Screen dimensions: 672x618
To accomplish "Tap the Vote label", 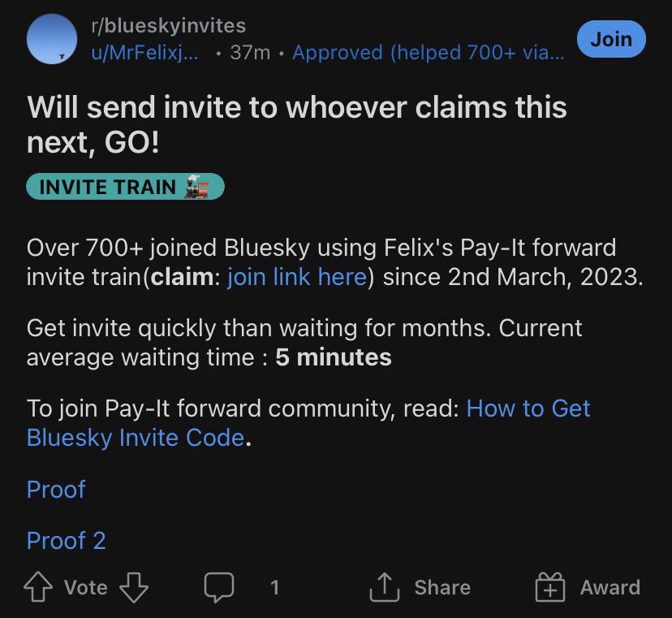I will pos(86,587).
